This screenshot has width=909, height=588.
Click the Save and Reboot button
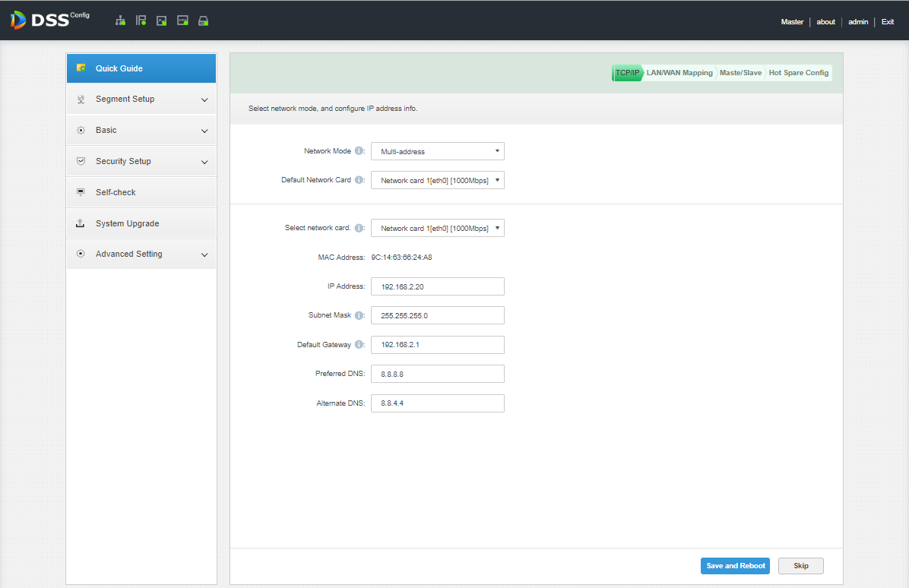(735, 566)
